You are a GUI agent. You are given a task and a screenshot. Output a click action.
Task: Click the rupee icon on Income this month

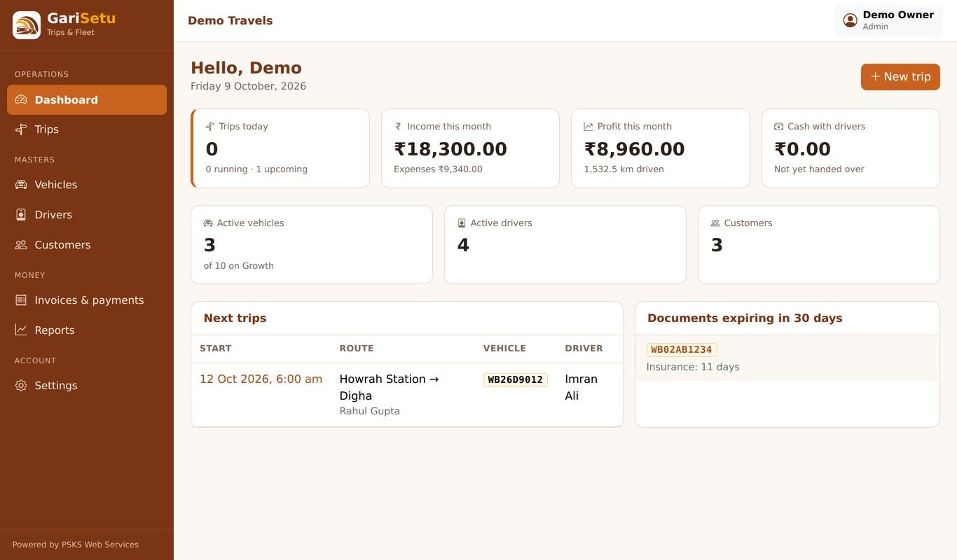point(398,127)
